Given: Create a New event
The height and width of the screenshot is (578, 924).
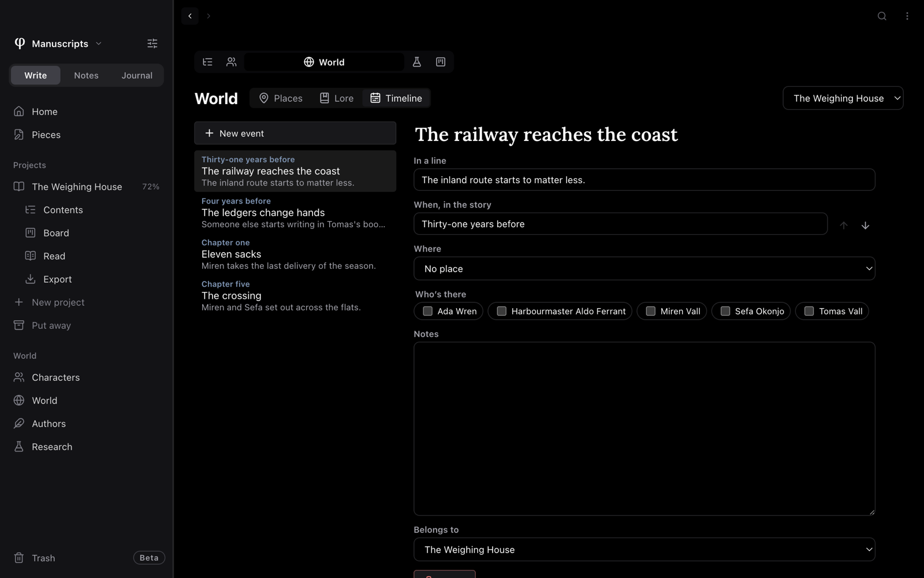Looking at the screenshot, I should pyautogui.click(x=295, y=133).
